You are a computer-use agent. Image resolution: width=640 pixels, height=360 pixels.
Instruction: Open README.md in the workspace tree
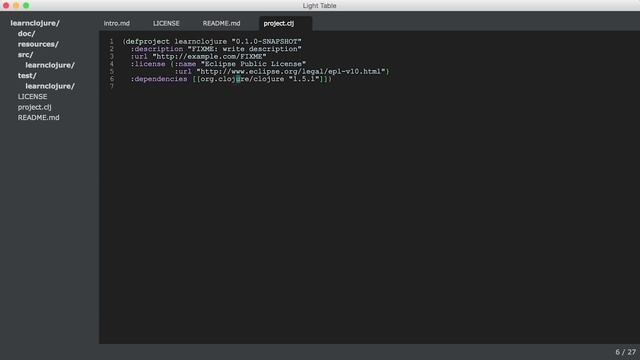38,118
